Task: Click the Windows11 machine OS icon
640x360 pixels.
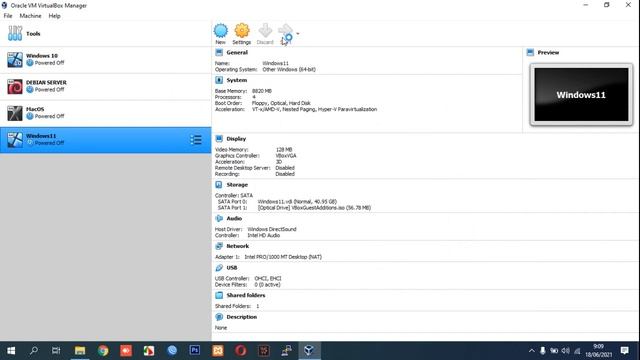Action: click(15, 140)
